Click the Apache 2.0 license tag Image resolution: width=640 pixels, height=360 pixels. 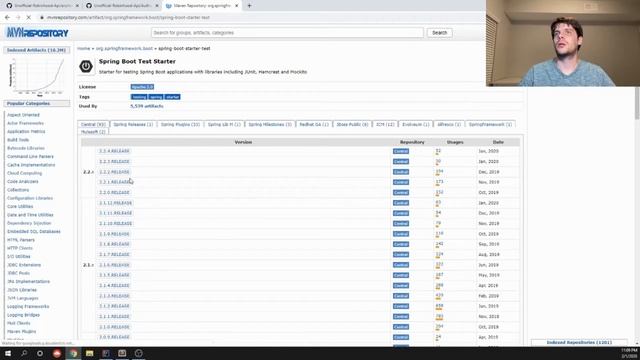point(142,87)
